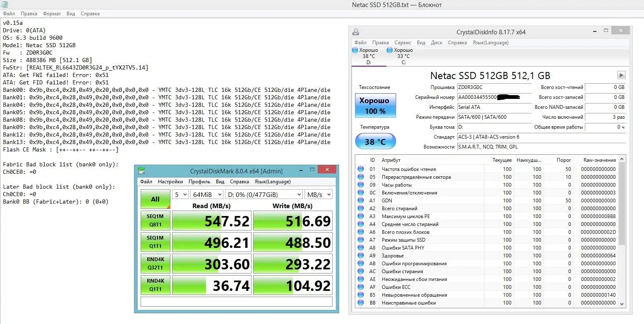Screen dimensions: 644x324
Task: Close the CrystalDiskMark window
Action: [x=327, y=170]
